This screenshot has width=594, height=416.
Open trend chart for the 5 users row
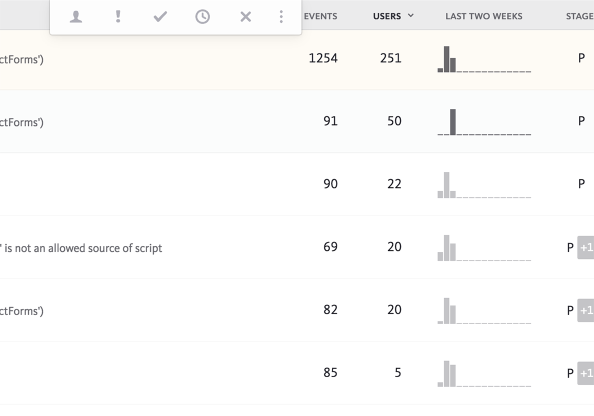(x=484, y=374)
